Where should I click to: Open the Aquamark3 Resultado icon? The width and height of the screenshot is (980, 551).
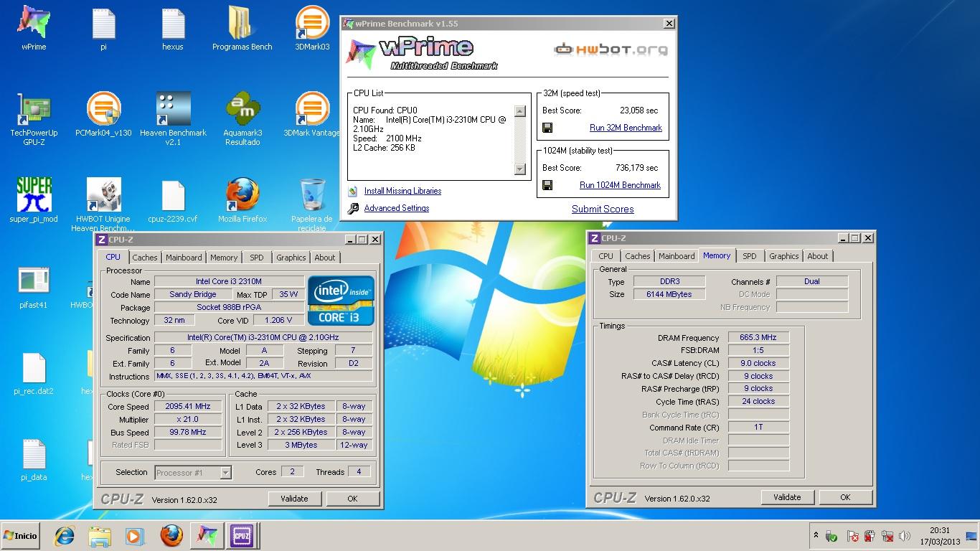click(242, 119)
